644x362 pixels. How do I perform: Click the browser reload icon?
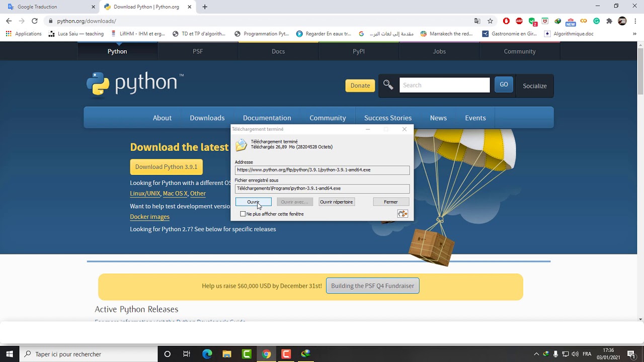tap(35, 21)
